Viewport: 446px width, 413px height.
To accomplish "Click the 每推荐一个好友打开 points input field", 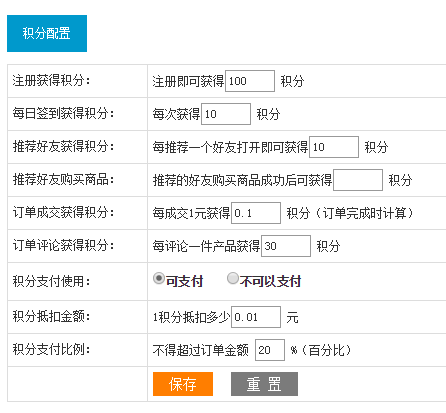I will pos(334,147).
